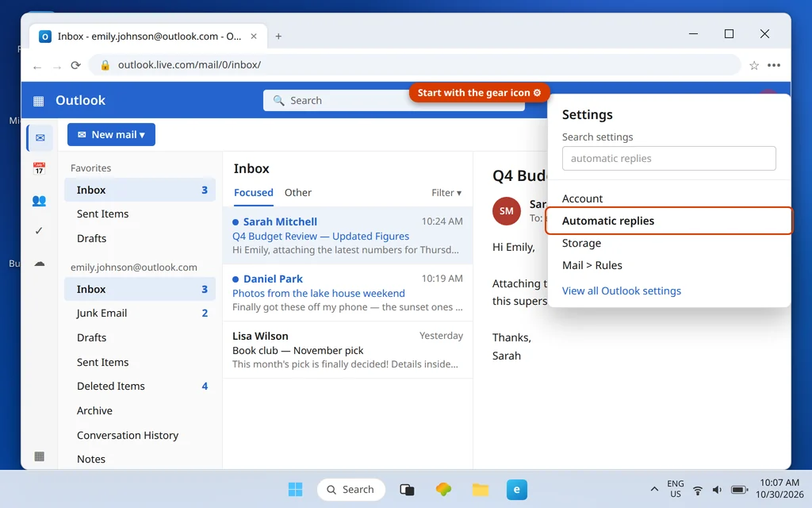The width and height of the screenshot is (812, 508).
Task: Open a new browser tab with plus icon
Action: 278,37
